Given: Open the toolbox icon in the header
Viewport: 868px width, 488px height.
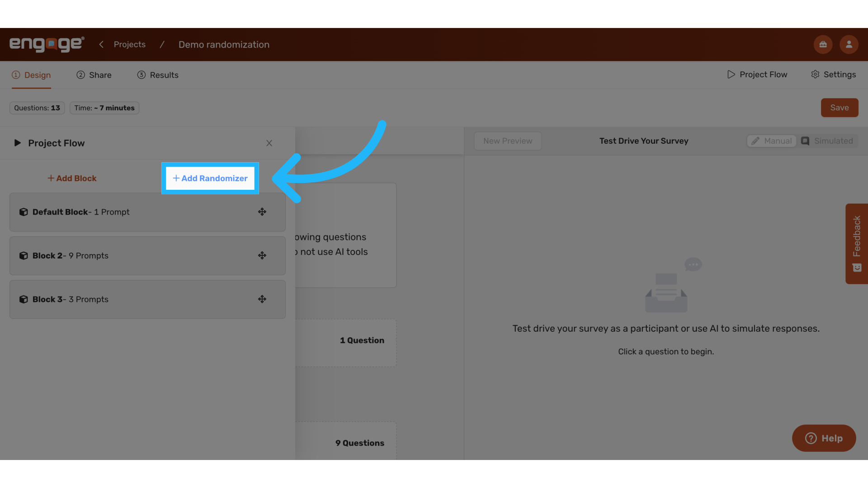Looking at the screenshot, I should coord(823,44).
